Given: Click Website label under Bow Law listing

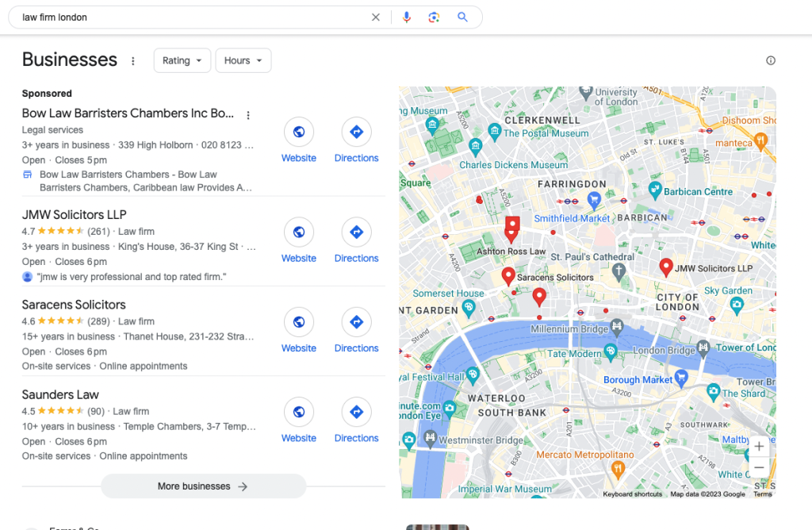Looking at the screenshot, I should click(x=299, y=158).
